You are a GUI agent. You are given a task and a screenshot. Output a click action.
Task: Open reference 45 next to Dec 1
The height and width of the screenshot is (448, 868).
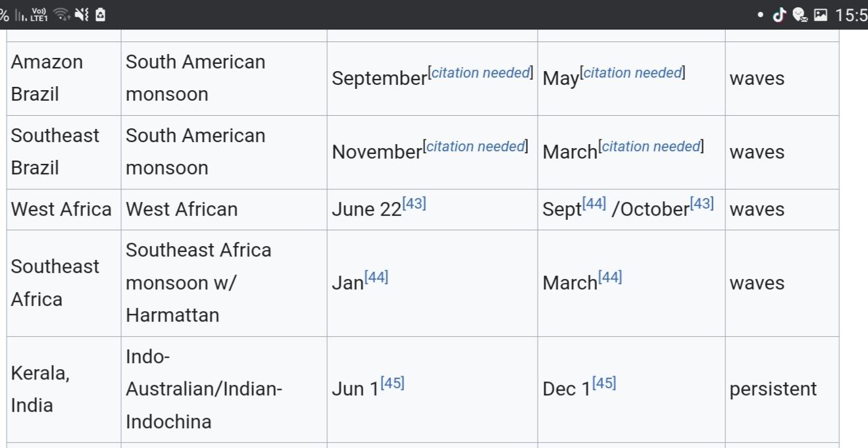tap(604, 383)
